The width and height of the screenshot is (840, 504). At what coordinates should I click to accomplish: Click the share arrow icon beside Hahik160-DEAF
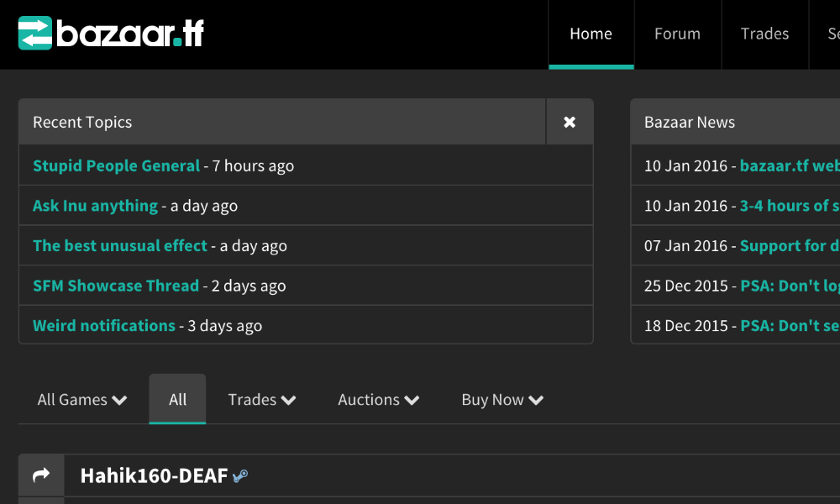coord(41,476)
